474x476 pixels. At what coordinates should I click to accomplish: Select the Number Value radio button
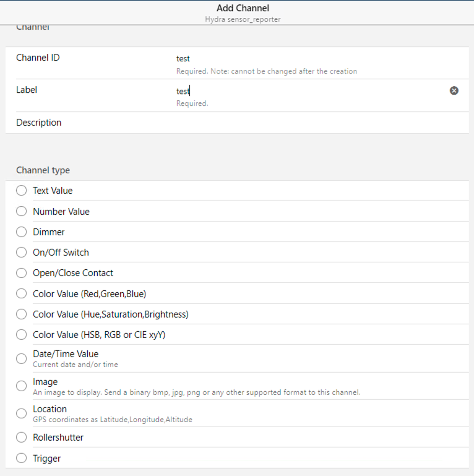[22, 211]
